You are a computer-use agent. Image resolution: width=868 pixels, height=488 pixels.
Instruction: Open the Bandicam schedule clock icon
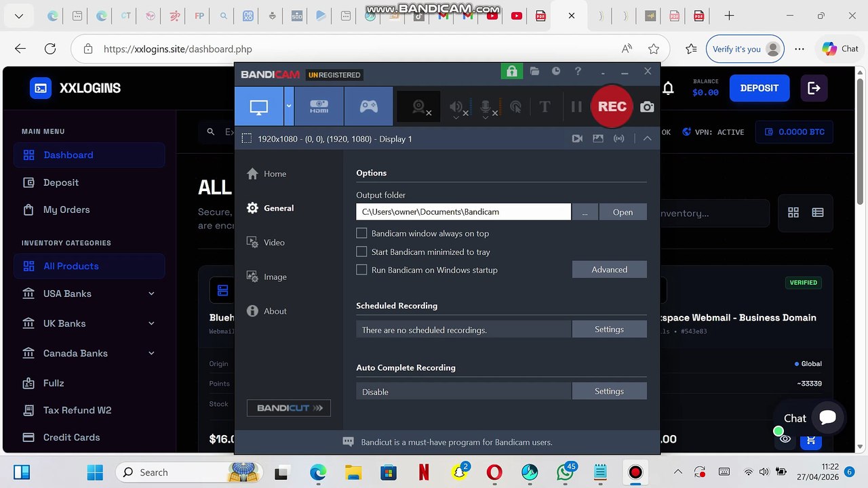coord(556,71)
